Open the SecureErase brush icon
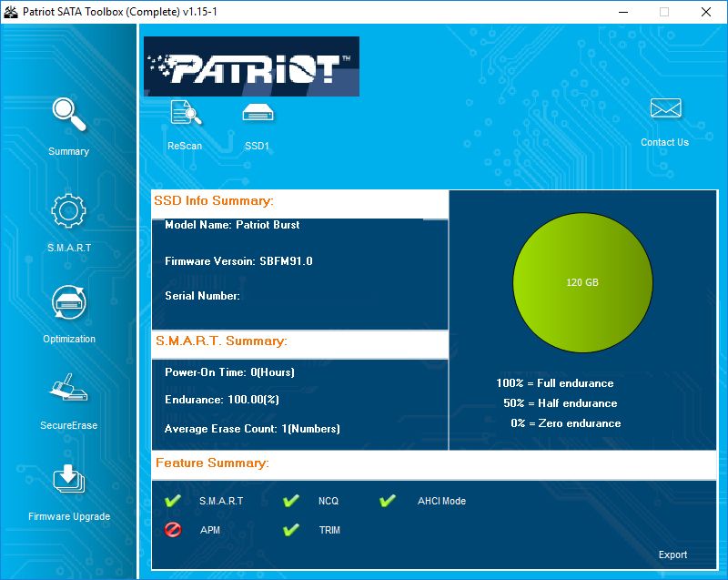This screenshot has width=728, height=580. point(69,387)
